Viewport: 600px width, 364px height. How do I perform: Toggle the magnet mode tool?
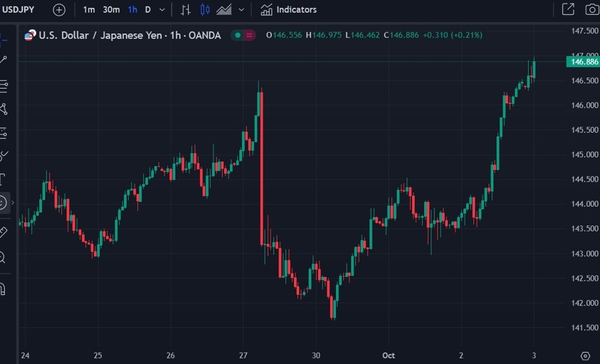(x=2, y=289)
